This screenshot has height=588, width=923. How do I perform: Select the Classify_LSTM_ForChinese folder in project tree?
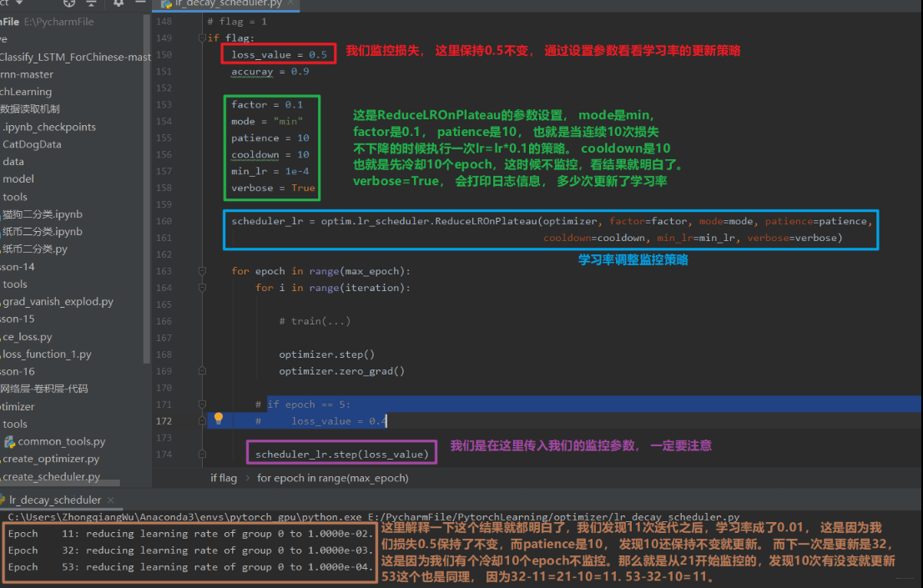75,57
